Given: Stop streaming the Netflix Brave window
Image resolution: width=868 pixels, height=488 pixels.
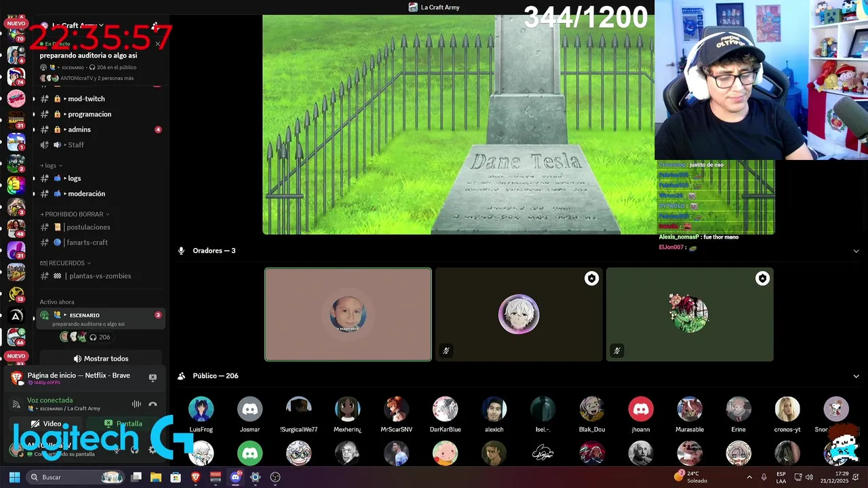Looking at the screenshot, I should pos(153,378).
